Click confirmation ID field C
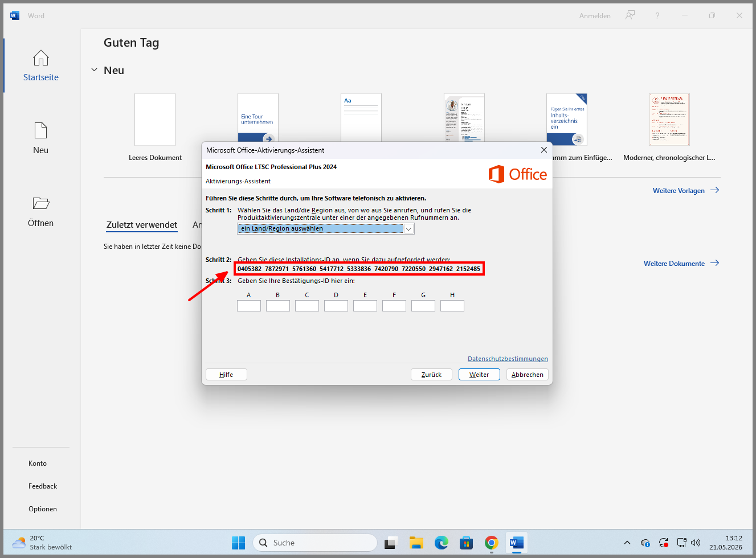The height and width of the screenshot is (558, 756). [x=307, y=306]
